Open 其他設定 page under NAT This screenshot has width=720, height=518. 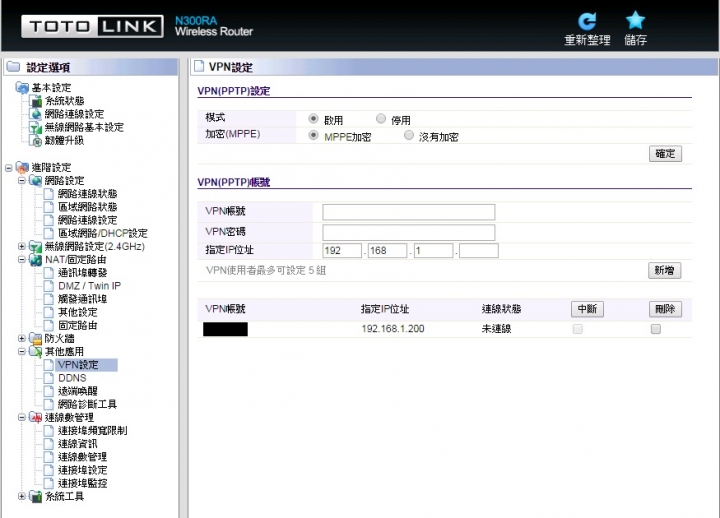click(78, 312)
